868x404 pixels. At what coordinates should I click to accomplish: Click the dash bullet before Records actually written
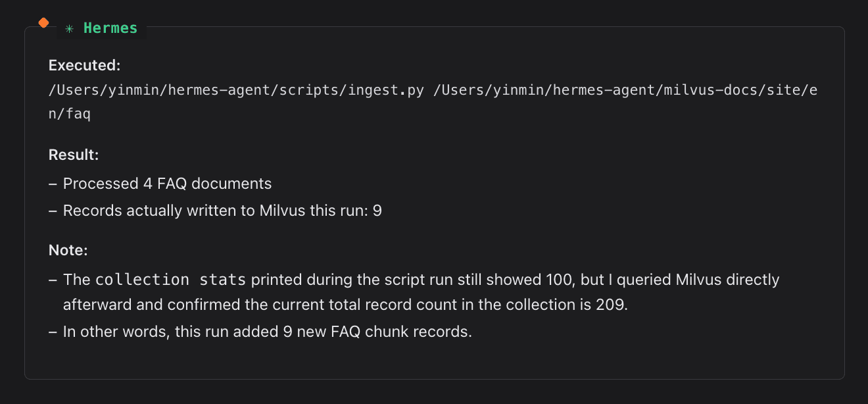click(53, 211)
